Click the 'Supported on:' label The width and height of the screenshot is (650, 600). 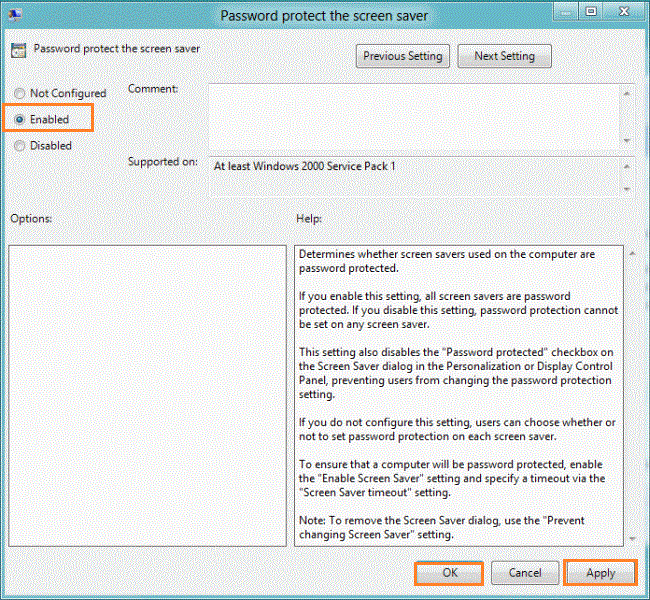pos(162,162)
